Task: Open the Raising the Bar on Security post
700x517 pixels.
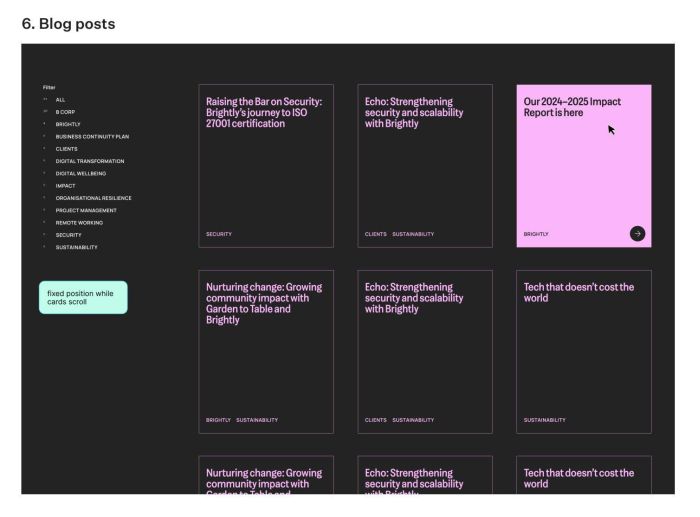Action: (266, 166)
